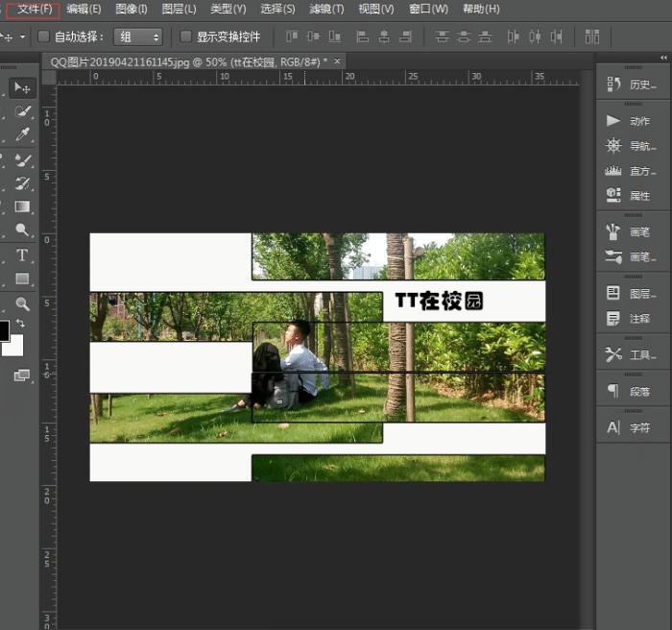The height and width of the screenshot is (630, 672).
Task: Open the 类型(Y) menu
Action: click(x=228, y=9)
